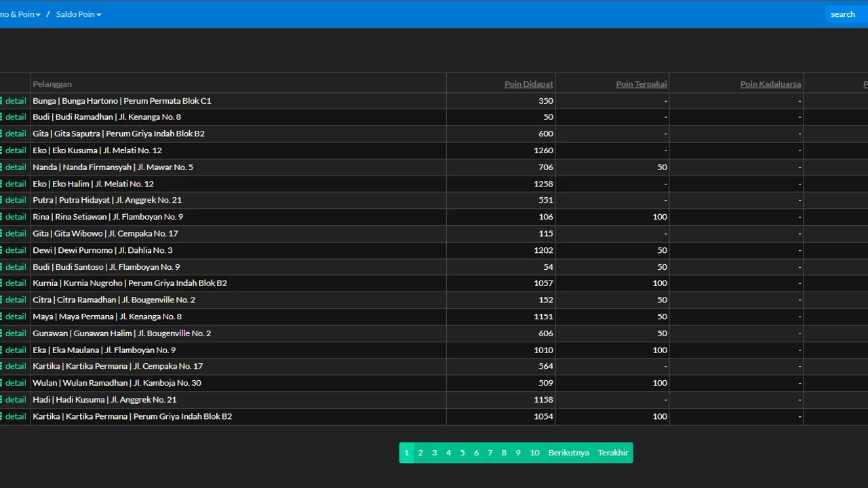The image size is (868, 488).
Task: Select Gunawan Halim customer name cell
Action: pos(238,333)
